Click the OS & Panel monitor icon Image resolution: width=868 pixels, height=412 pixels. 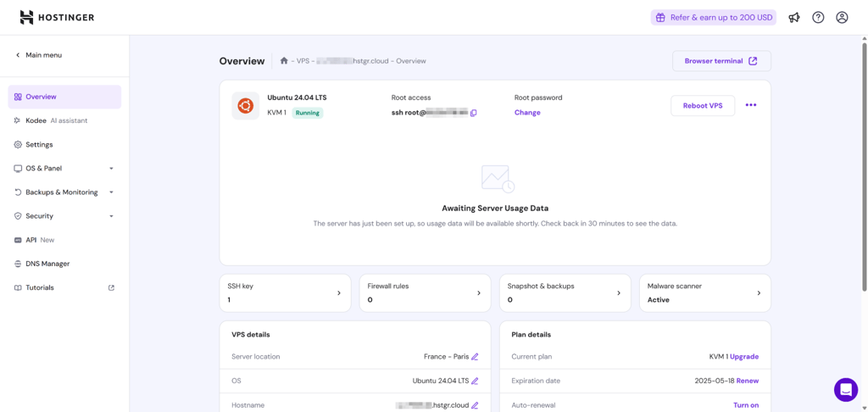pyautogui.click(x=18, y=169)
